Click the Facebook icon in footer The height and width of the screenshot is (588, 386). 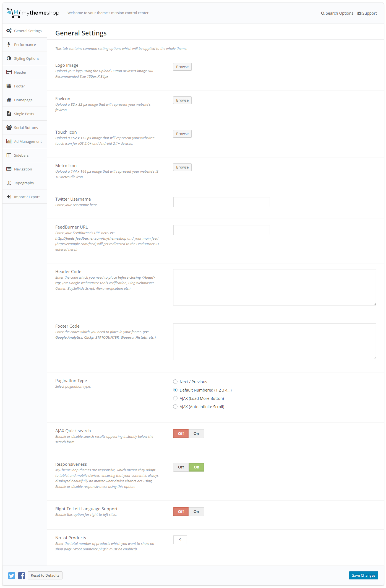click(x=22, y=576)
